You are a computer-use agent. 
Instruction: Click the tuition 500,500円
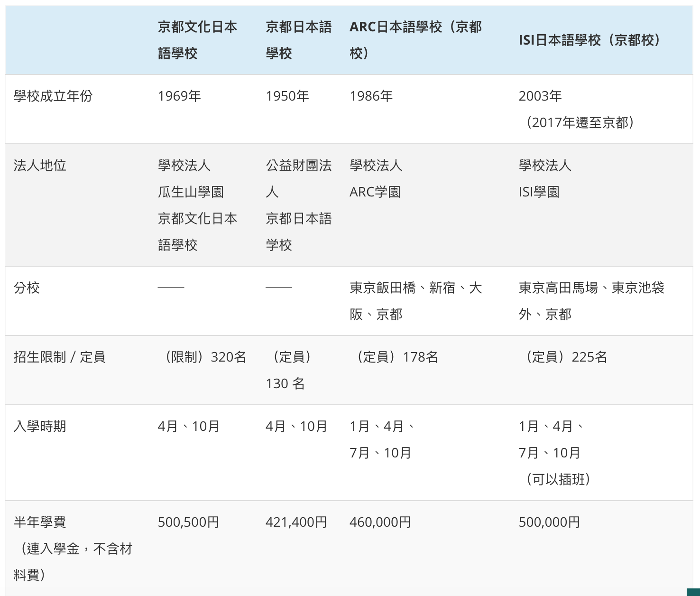pos(189,522)
